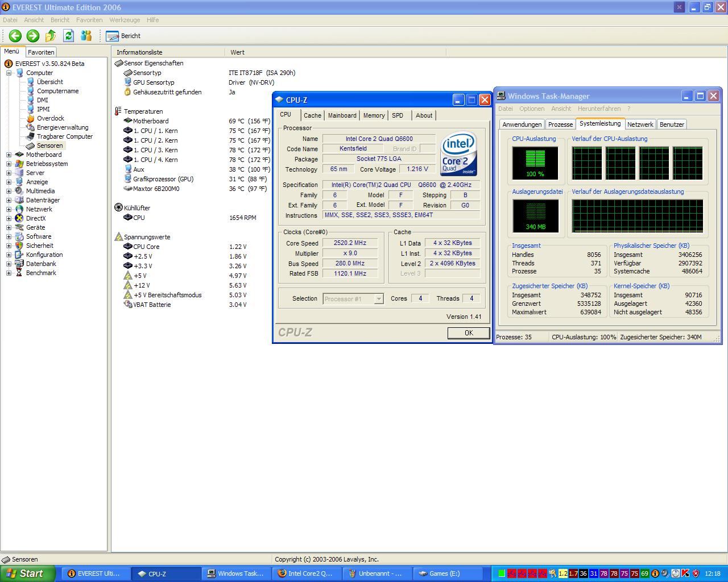This screenshot has height=582, width=728.
Task: Click the Core Speed 2520.2 MHz field
Action: [350, 243]
